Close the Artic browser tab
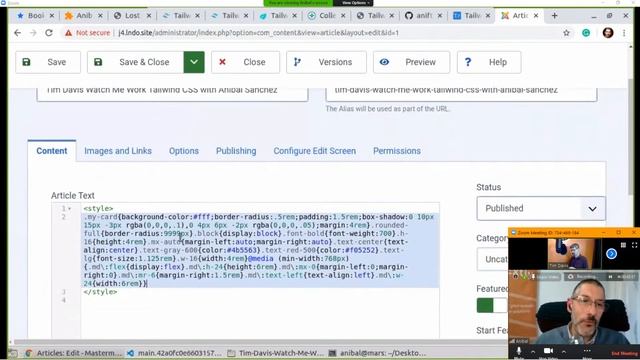Viewport: 640px width, 360px height. (536, 16)
